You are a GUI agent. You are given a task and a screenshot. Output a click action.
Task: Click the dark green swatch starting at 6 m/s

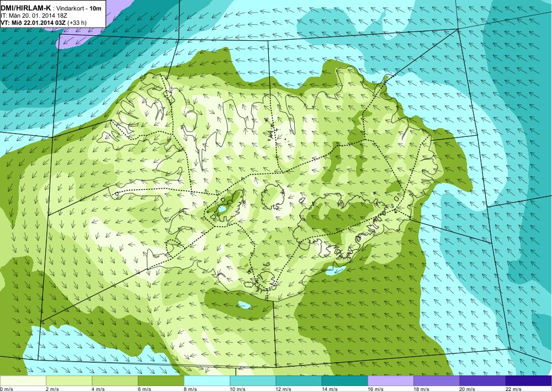pos(161,381)
